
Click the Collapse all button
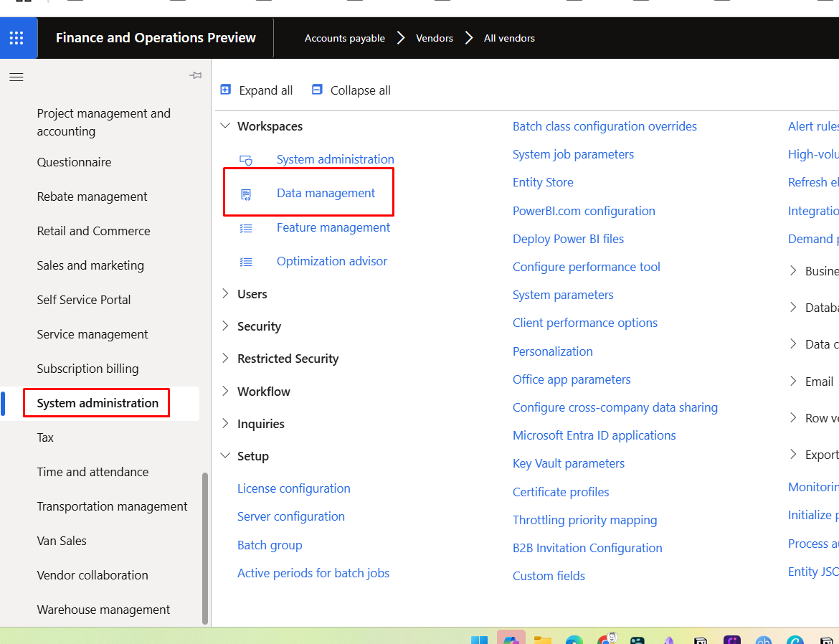click(x=351, y=90)
